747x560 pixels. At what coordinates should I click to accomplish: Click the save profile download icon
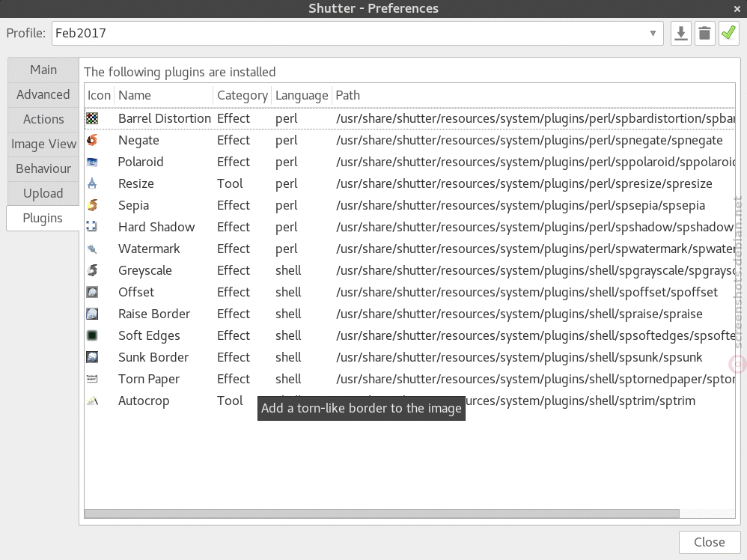pos(681,34)
